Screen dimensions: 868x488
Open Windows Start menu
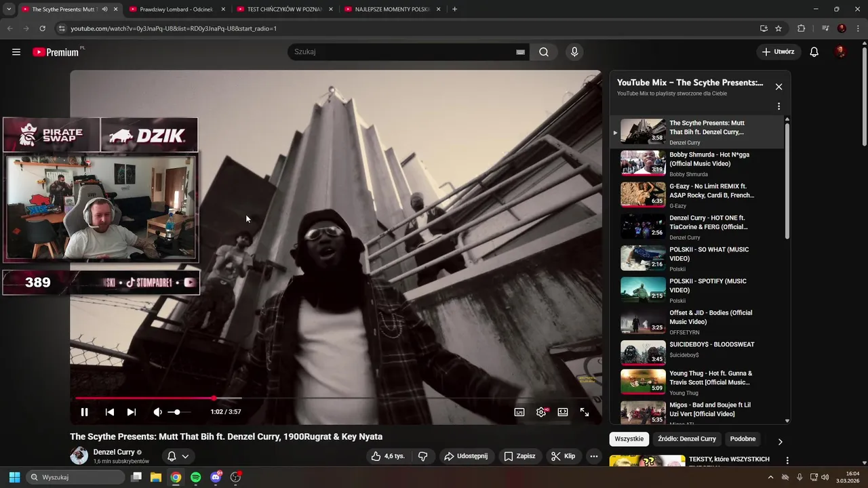tap(14, 477)
